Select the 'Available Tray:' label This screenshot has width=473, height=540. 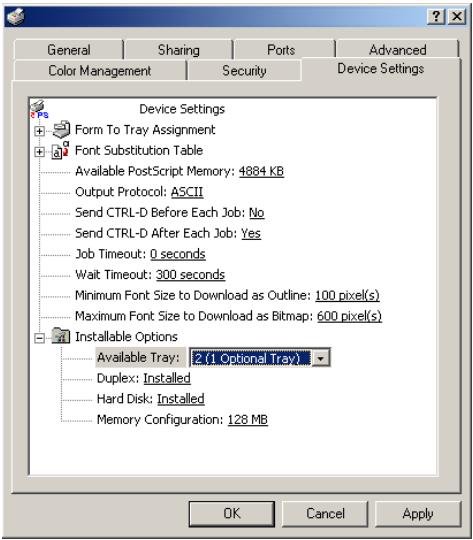(x=138, y=357)
